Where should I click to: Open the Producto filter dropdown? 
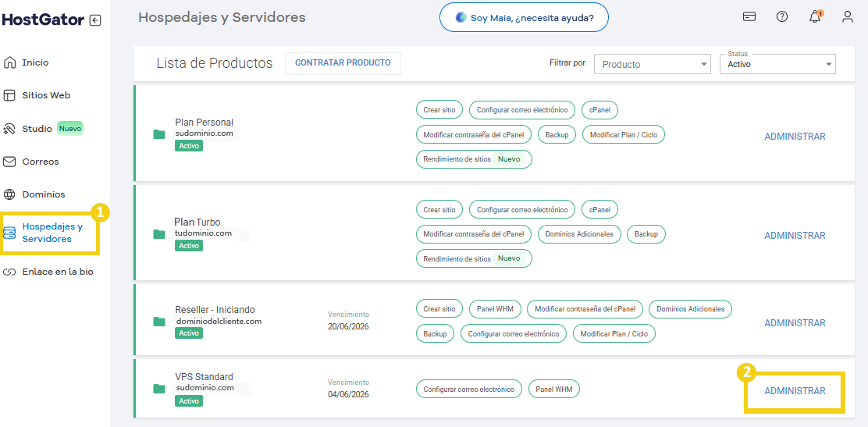[652, 64]
